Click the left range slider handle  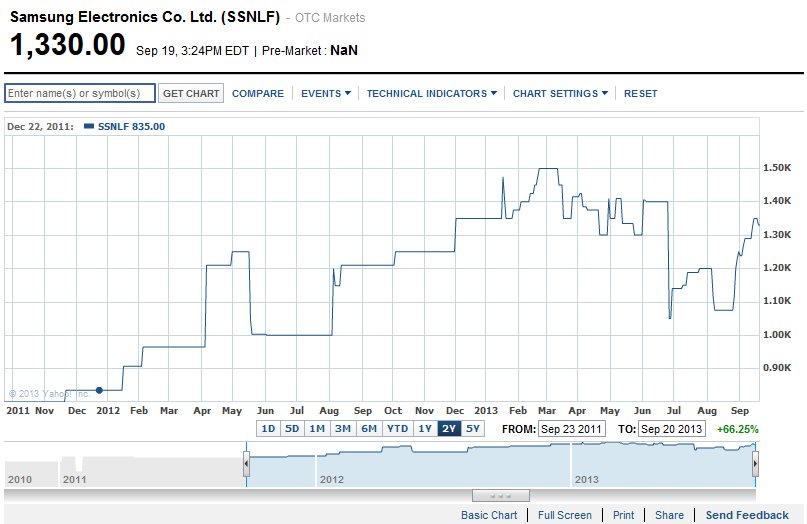[247, 464]
